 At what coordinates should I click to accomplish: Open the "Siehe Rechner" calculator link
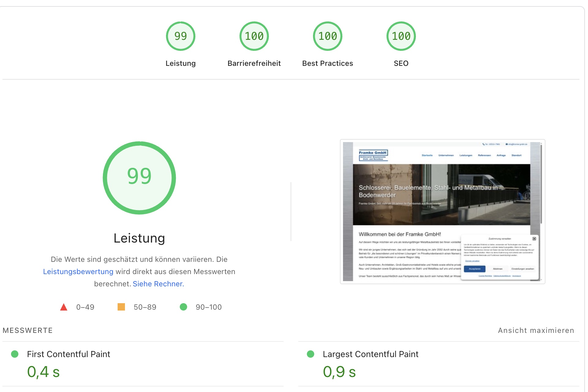(158, 284)
